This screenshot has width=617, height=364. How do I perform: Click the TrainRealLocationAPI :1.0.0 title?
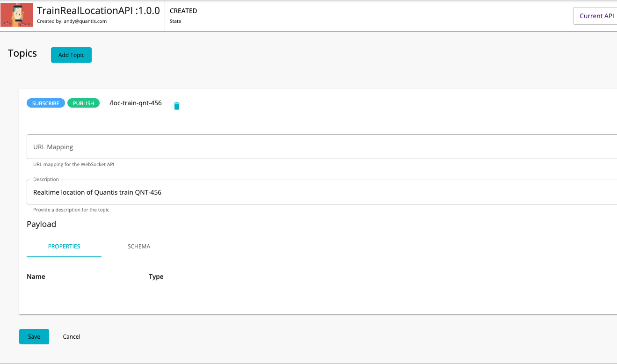tap(98, 10)
